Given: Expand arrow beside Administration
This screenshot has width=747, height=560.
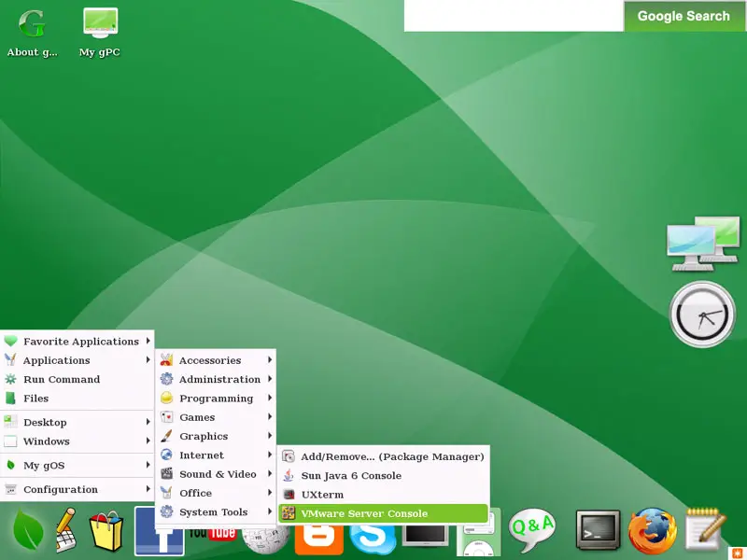Looking at the screenshot, I should click(x=270, y=379).
